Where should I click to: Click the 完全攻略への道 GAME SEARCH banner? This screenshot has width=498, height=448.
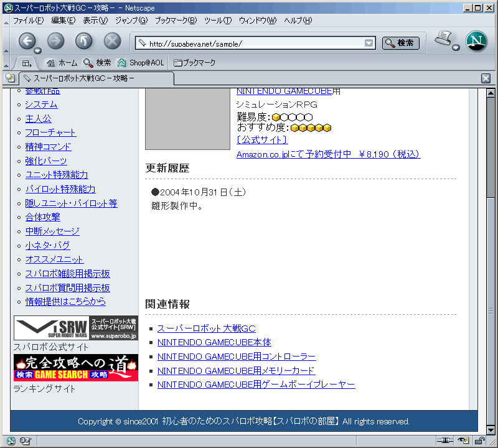(76, 368)
